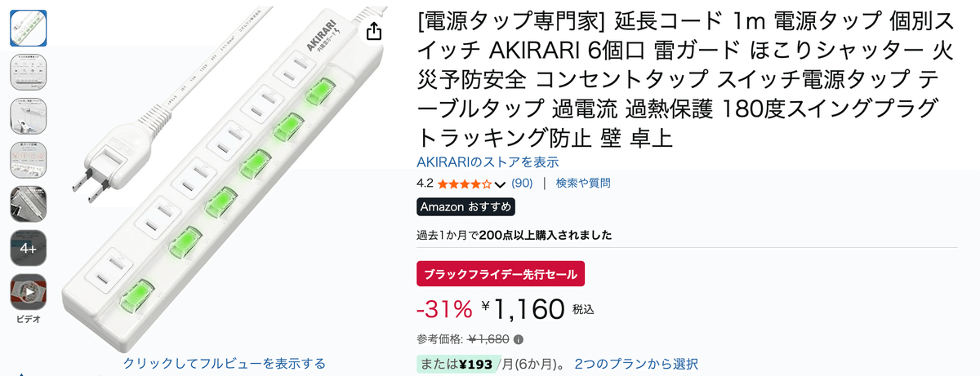The width and height of the screenshot is (980, 376).
Task: Click the ブラックフライデー先行セール badge
Action: click(501, 273)
